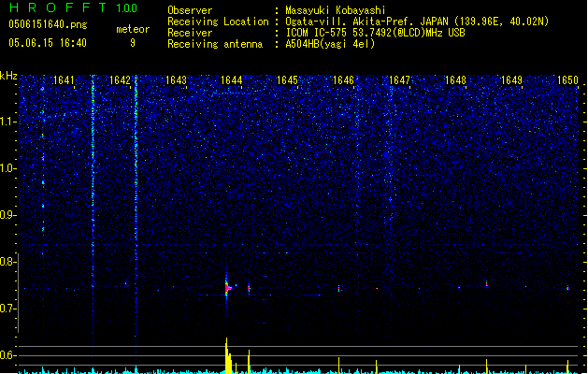Click the file name 0506151640.png

[x=48, y=25]
